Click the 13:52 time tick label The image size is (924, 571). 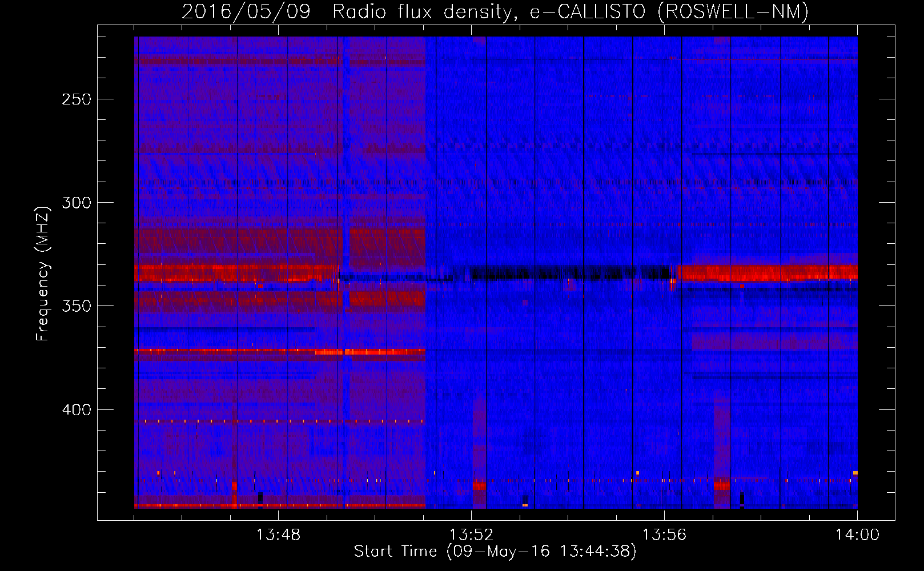click(471, 535)
